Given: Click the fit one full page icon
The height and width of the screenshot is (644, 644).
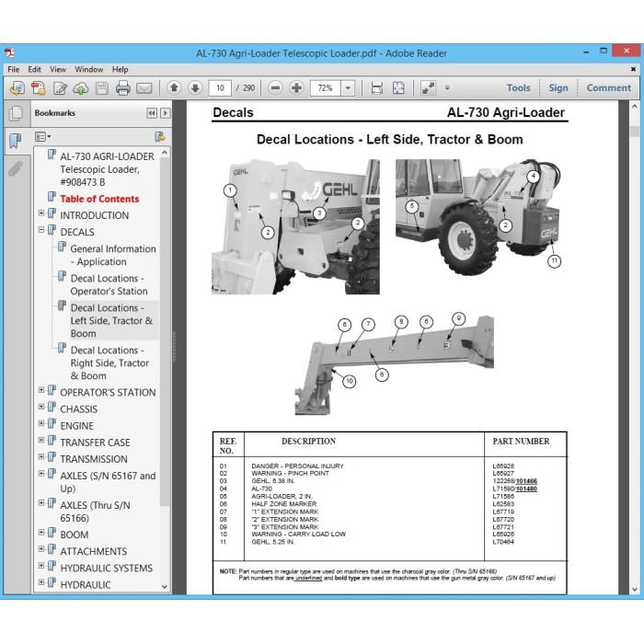Looking at the screenshot, I should coord(398,88).
